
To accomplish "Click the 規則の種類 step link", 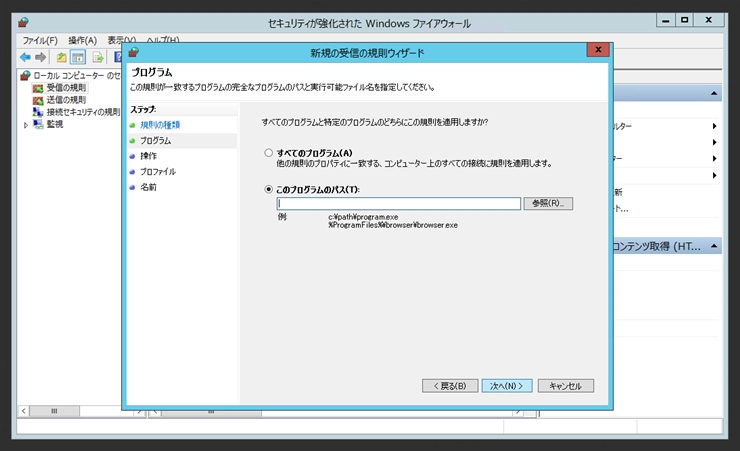I will coord(160,125).
